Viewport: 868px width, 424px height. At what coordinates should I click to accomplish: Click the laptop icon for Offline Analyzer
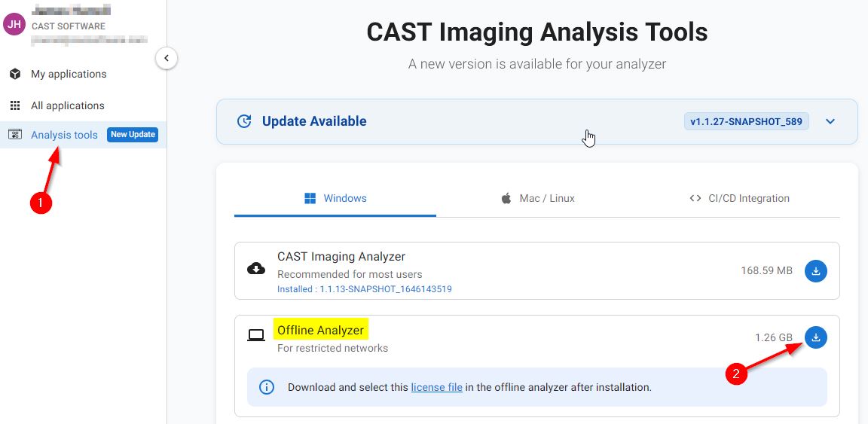coord(256,335)
